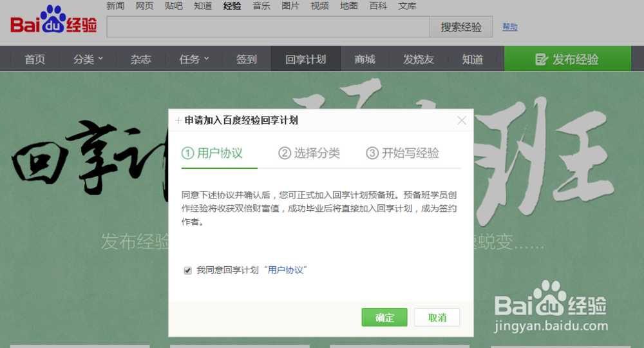
Task: Open the 商城 nav item
Action: coord(365,59)
